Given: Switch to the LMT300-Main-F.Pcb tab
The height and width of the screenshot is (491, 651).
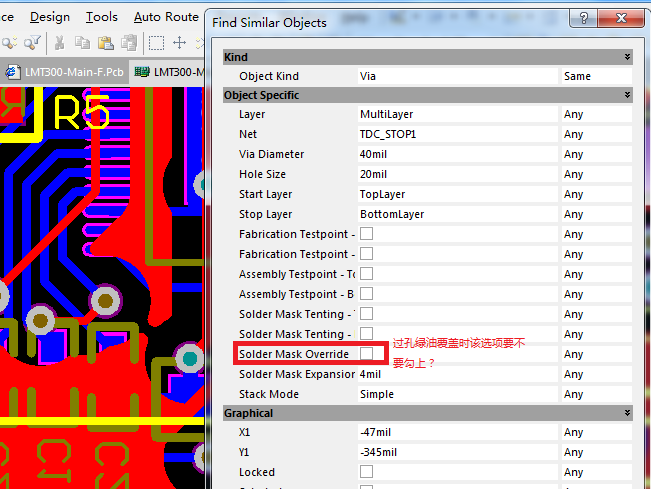Looking at the screenshot, I should (x=64, y=72).
